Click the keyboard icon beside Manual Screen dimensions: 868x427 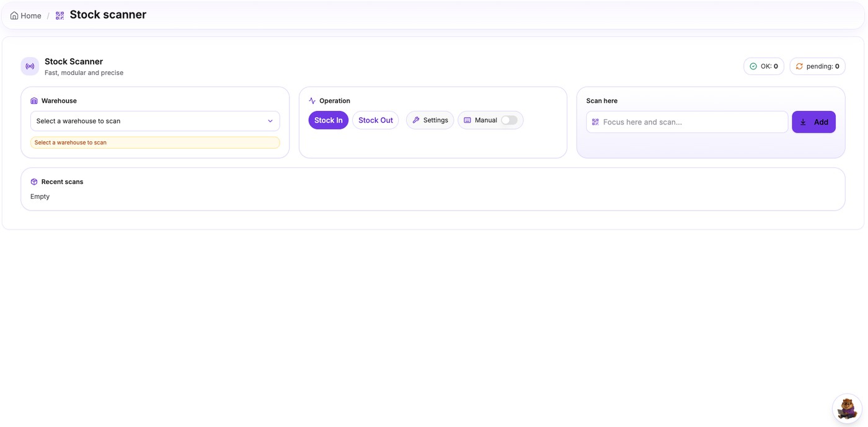[467, 120]
